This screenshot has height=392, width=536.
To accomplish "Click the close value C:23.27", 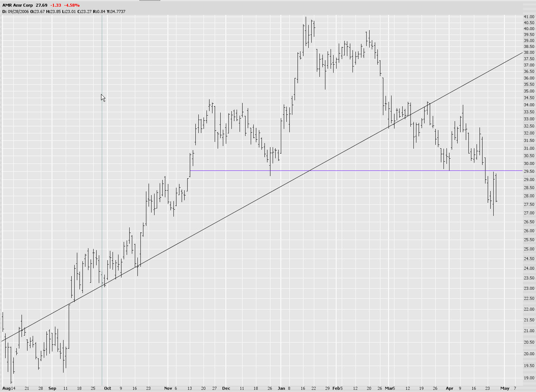I will pos(84,12).
